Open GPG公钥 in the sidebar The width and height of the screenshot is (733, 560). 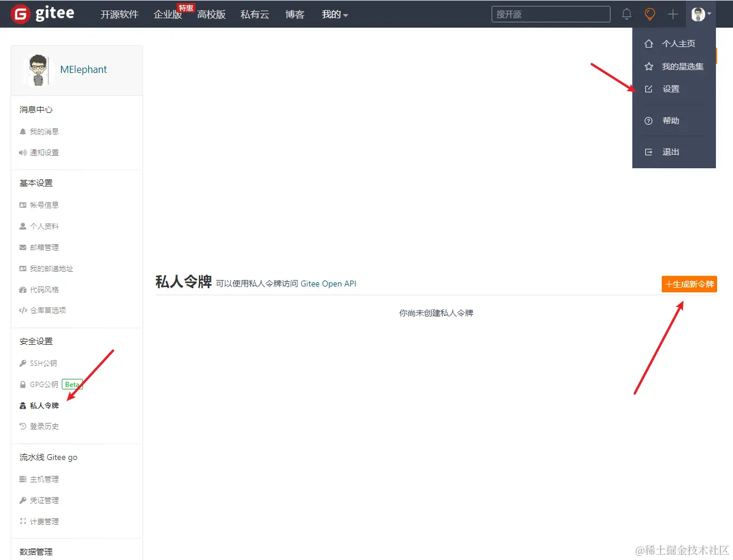tap(44, 385)
